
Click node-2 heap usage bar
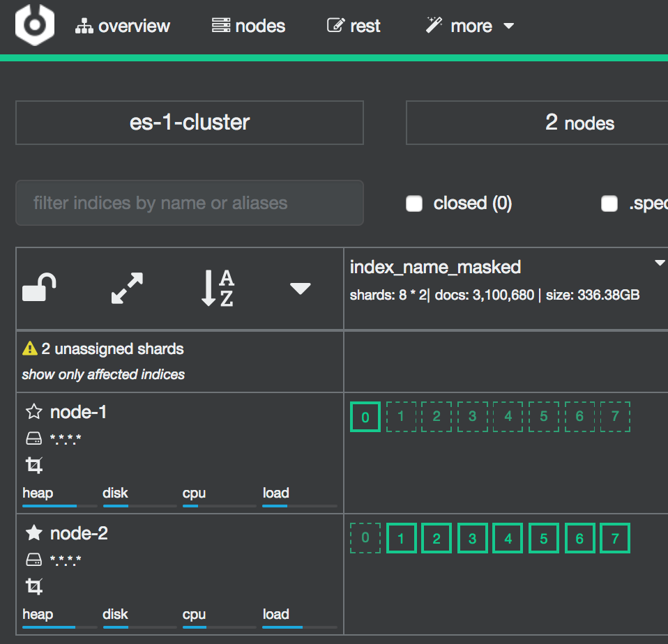coord(60,627)
